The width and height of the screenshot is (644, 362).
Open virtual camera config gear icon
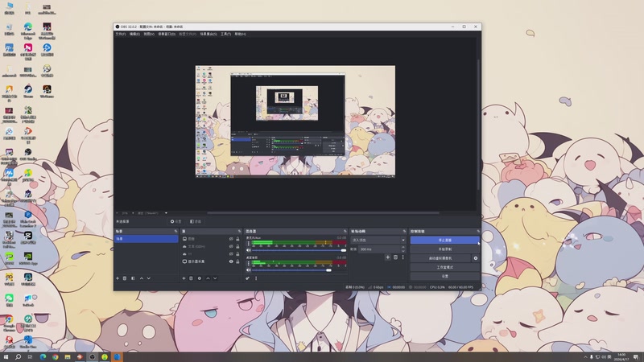pyautogui.click(x=476, y=258)
